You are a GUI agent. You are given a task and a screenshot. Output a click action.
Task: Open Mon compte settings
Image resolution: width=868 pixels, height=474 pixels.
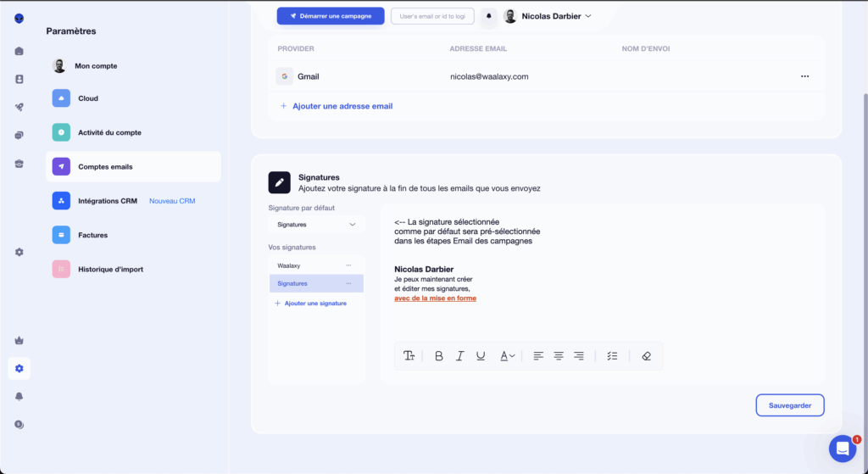coord(133,66)
